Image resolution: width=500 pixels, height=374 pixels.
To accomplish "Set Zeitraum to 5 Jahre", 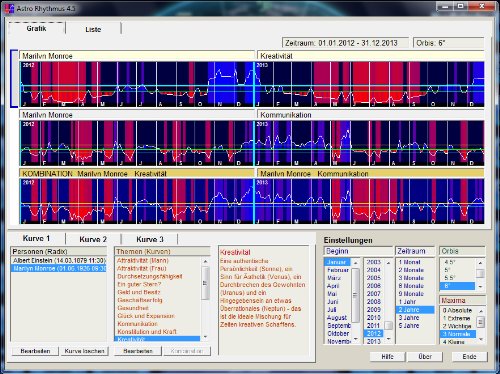I will click(409, 326).
